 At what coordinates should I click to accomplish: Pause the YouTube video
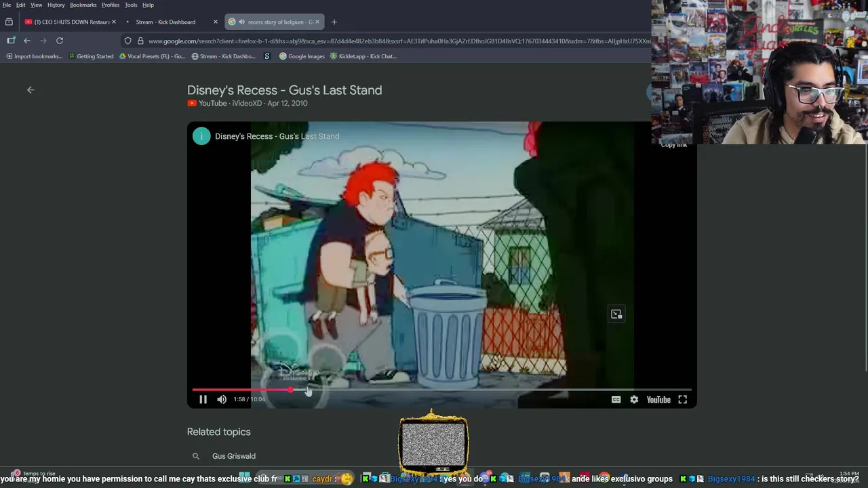[203, 399]
